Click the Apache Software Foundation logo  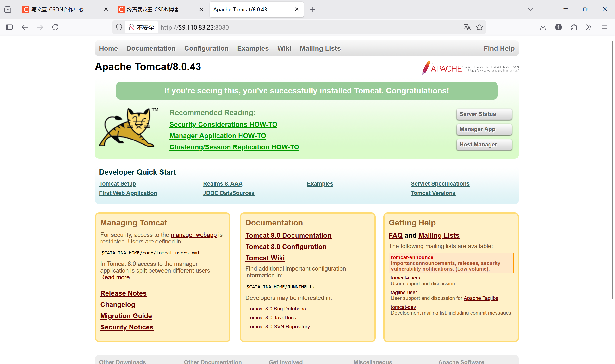click(470, 69)
